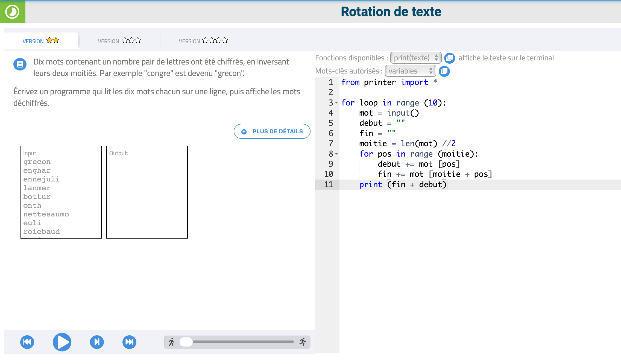Collapse the for loop at line 3

pyautogui.click(x=336, y=103)
